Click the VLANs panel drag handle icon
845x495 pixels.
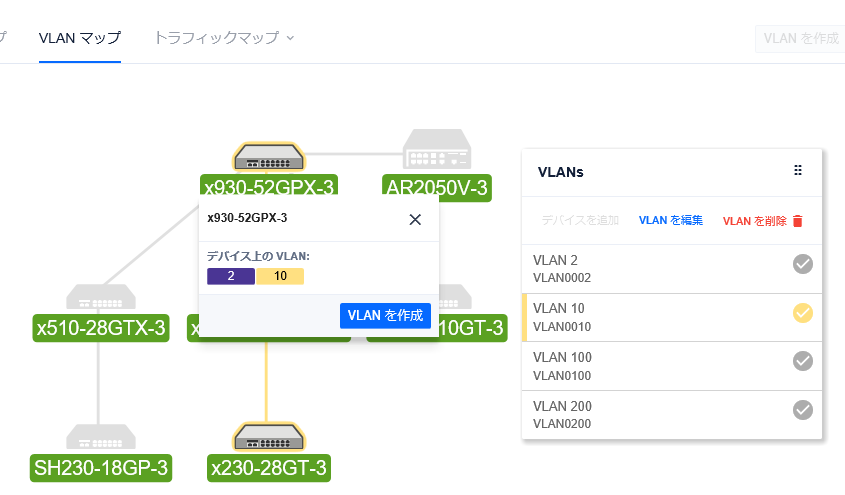click(798, 171)
